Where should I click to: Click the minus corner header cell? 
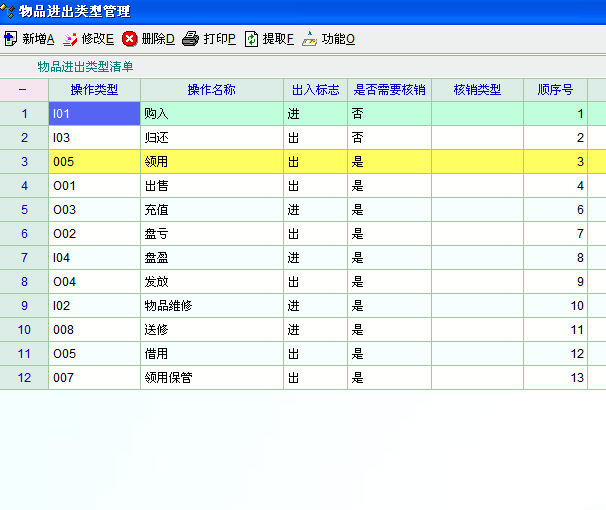pyautogui.click(x=23, y=89)
